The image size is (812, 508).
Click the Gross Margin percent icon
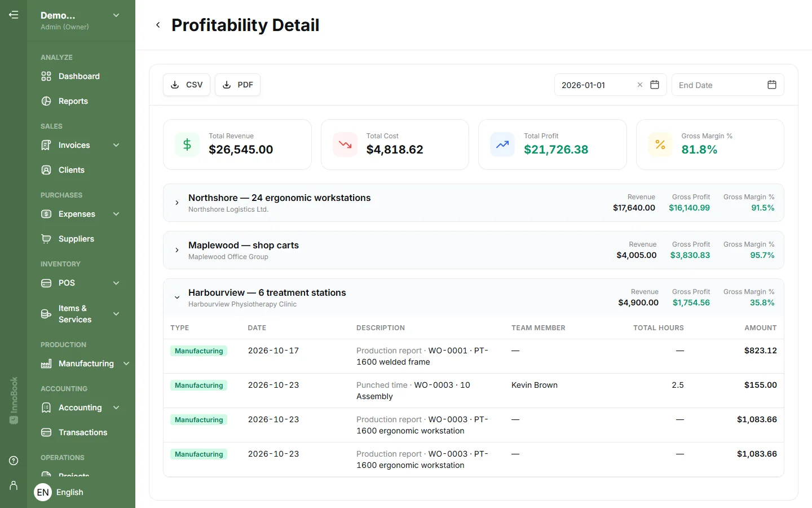(660, 144)
